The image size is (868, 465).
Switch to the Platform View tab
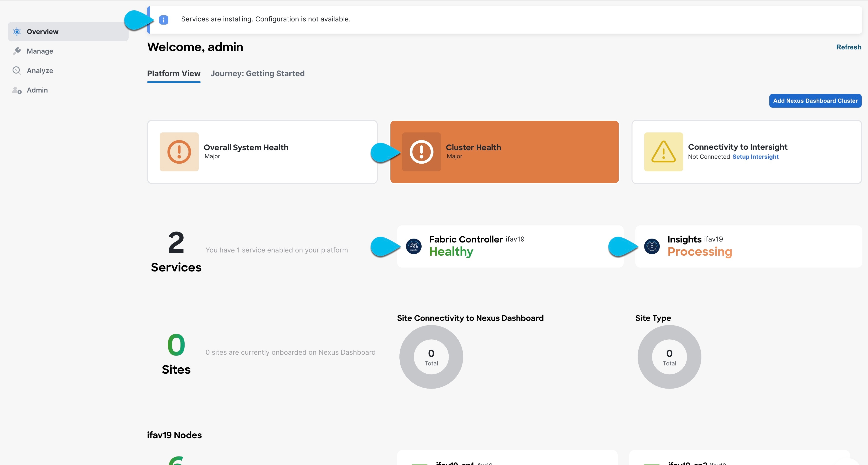click(174, 74)
